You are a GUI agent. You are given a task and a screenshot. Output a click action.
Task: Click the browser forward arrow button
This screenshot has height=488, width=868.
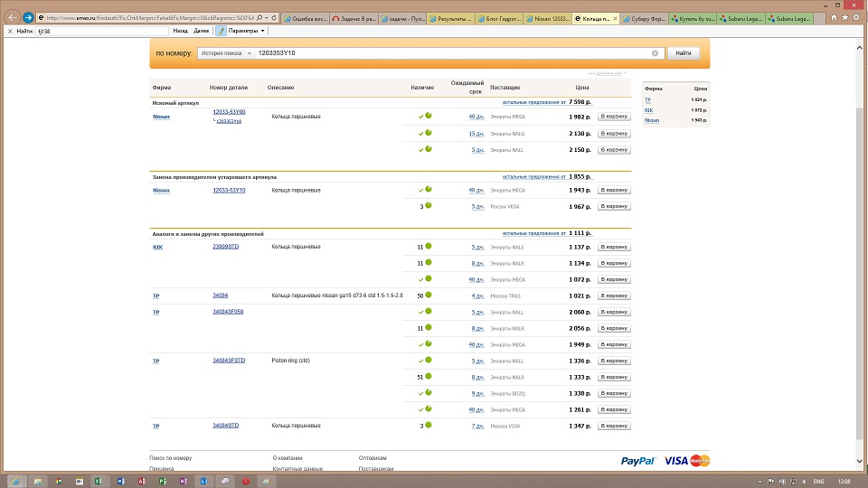(x=29, y=17)
